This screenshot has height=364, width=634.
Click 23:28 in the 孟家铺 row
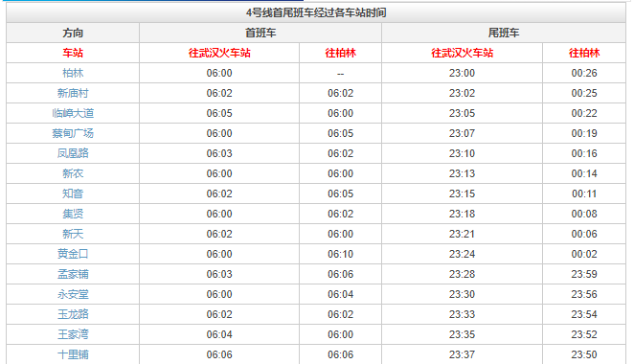[x=463, y=274]
